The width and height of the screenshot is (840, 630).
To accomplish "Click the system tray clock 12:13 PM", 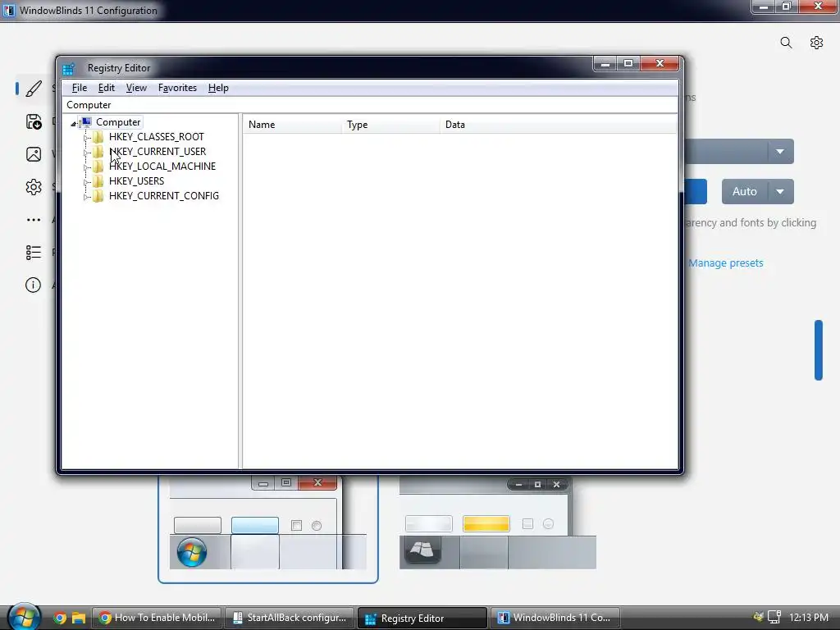I will pyautogui.click(x=809, y=618).
